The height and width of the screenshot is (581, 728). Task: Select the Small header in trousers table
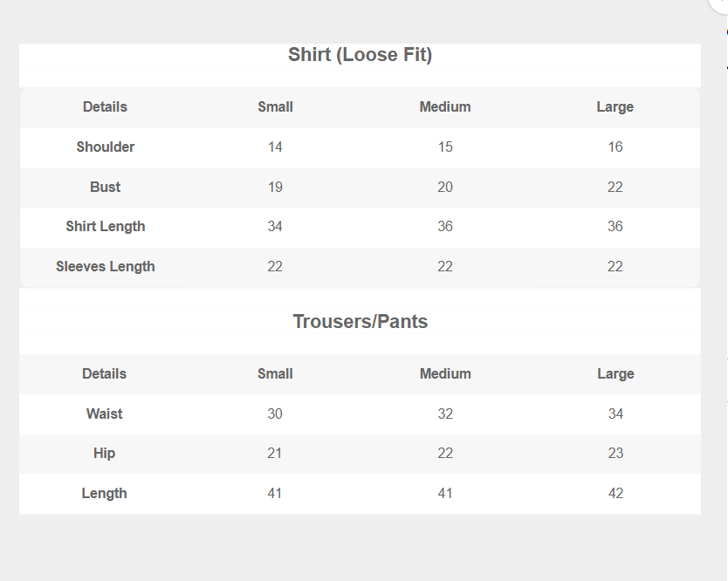[x=275, y=373]
